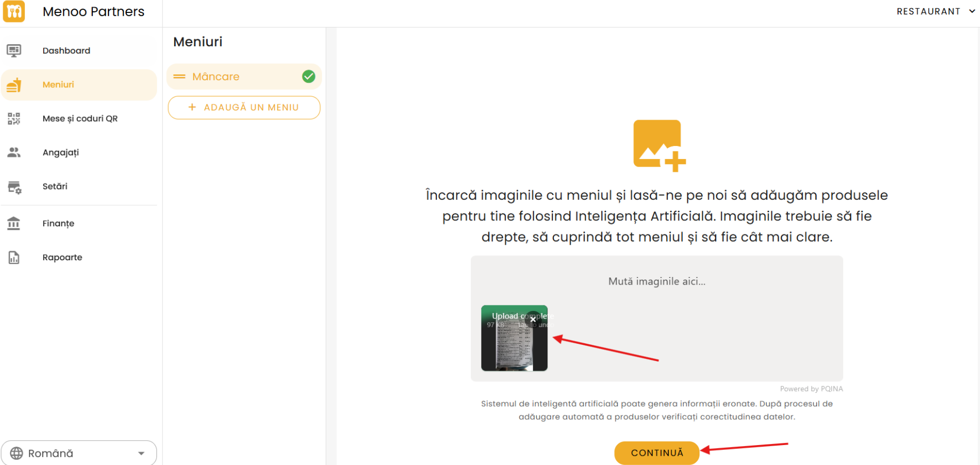The width and height of the screenshot is (980, 465).
Task: Click the Rapoarte report file icon
Action: 14,258
